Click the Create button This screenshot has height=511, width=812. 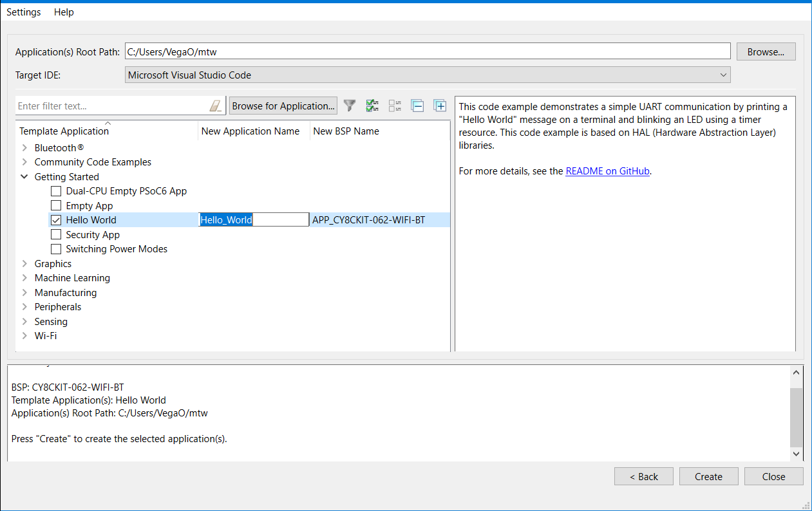pos(708,477)
